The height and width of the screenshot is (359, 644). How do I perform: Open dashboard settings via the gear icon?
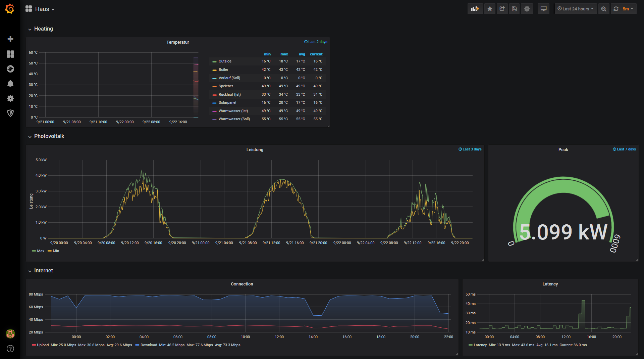[527, 9]
